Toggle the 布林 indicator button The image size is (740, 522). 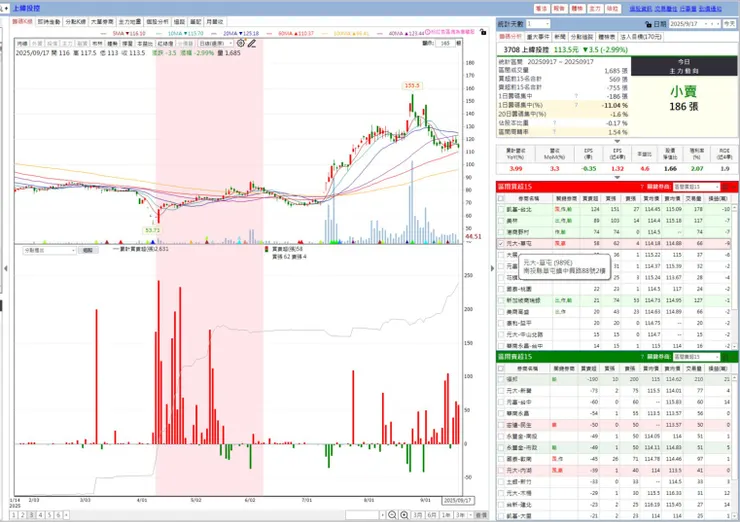coord(97,43)
